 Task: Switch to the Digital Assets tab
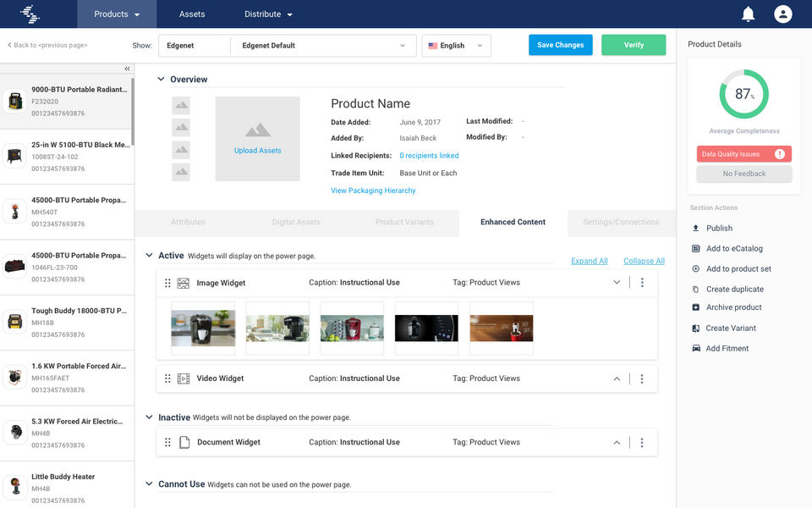click(x=296, y=222)
